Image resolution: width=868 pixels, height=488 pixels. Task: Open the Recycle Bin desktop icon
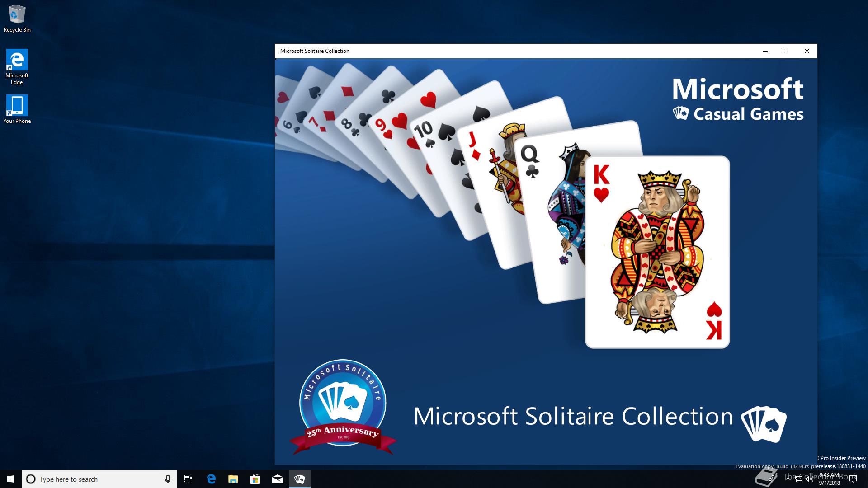pyautogui.click(x=17, y=18)
